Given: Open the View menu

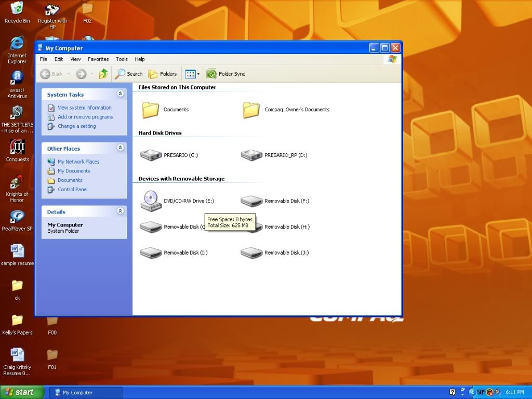Looking at the screenshot, I should [x=75, y=59].
